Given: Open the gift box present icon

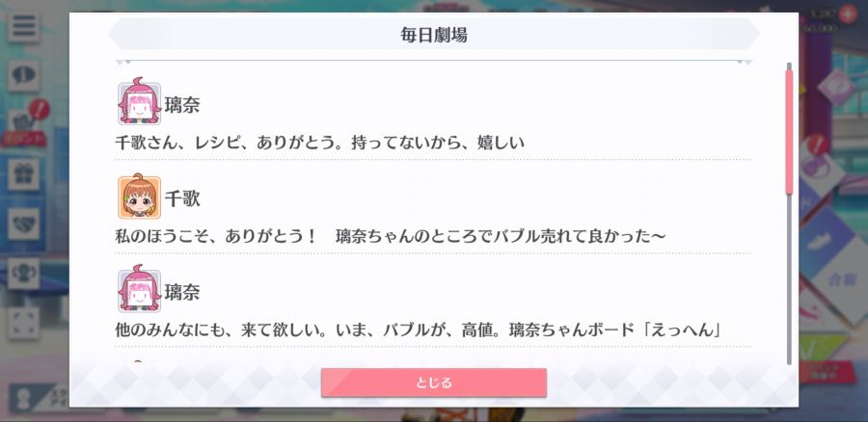Looking at the screenshot, I should [23, 174].
